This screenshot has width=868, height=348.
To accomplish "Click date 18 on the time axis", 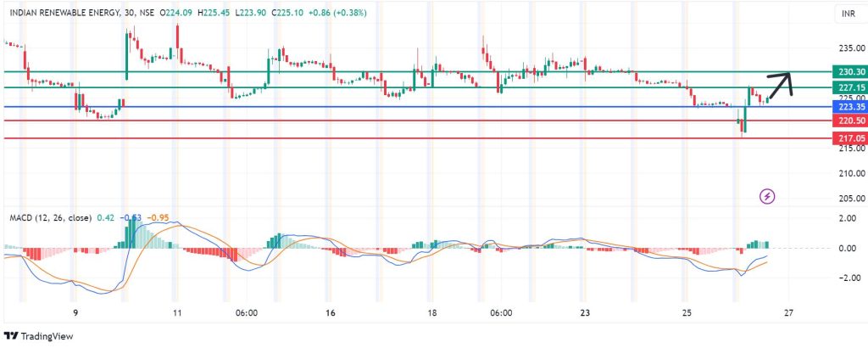I will coord(431,312).
